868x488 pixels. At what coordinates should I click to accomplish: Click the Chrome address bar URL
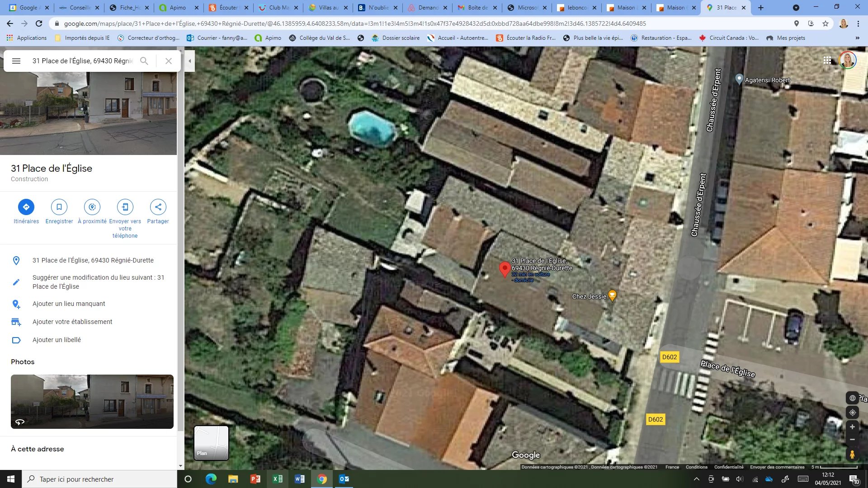[x=355, y=23]
